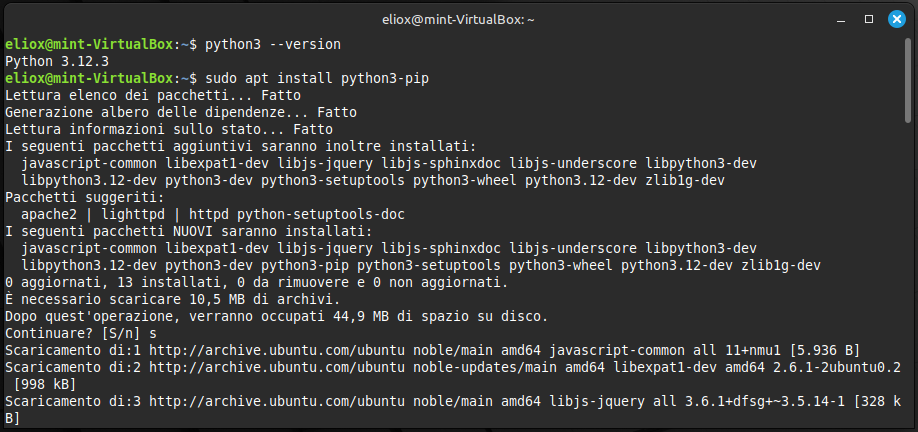The image size is (918, 432).
Task: Click the first eliox@mint-VirtualBox prompt
Action: (90, 44)
